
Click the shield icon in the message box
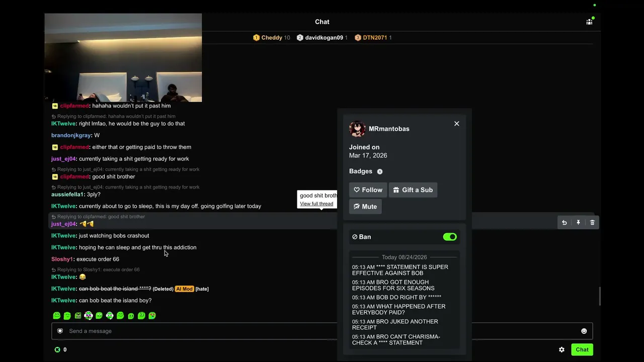pyautogui.click(x=60, y=331)
